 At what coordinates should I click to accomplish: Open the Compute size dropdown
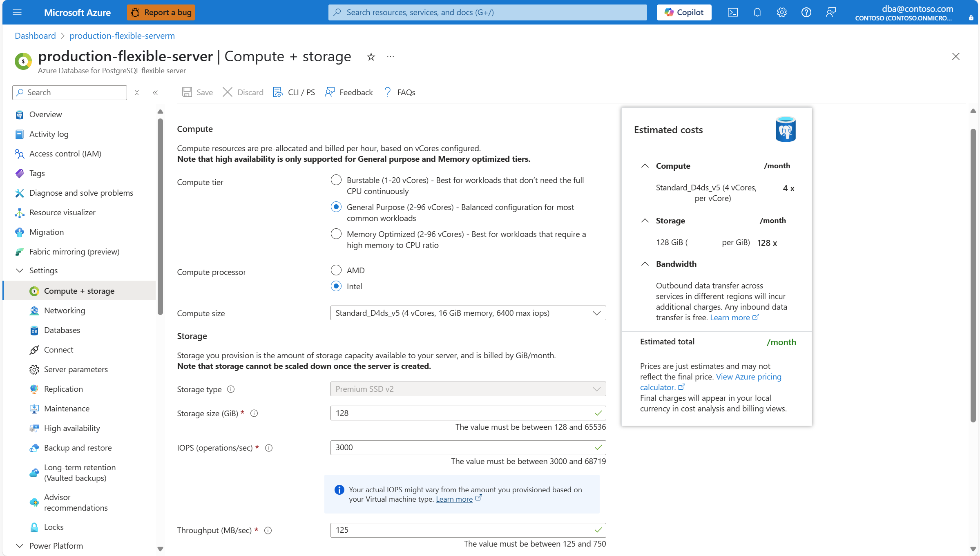click(468, 313)
